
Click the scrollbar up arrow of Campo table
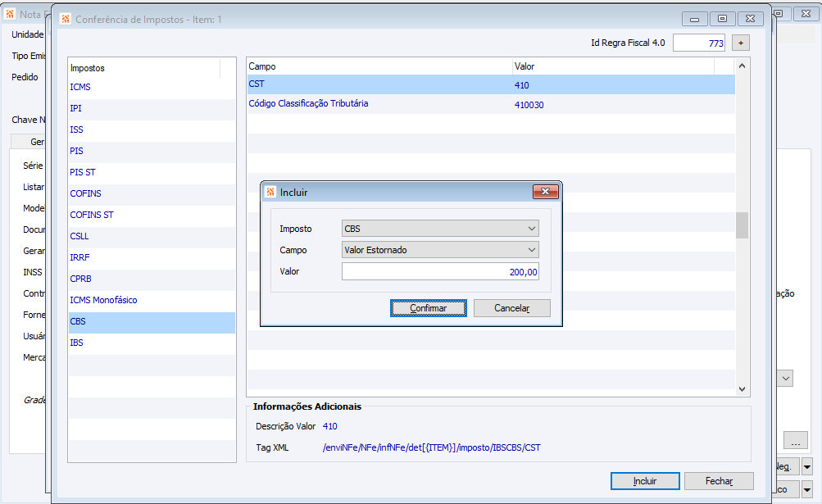click(x=742, y=66)
